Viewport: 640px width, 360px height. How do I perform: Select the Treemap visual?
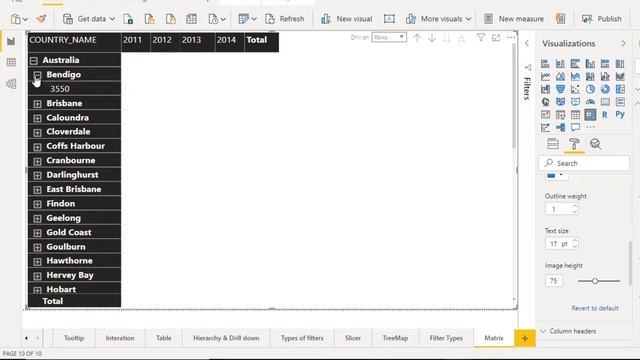[620, 89]
